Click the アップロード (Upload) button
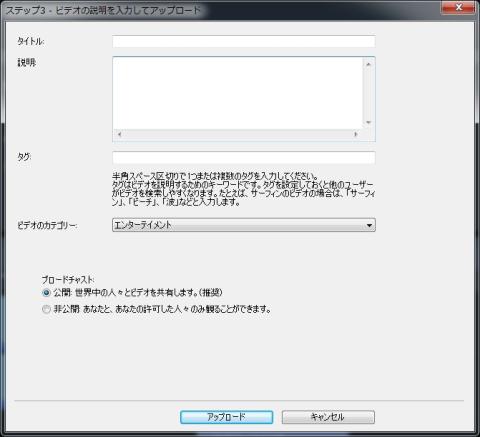The width and height of the screenshot is (480, 437). click(227, 417)
